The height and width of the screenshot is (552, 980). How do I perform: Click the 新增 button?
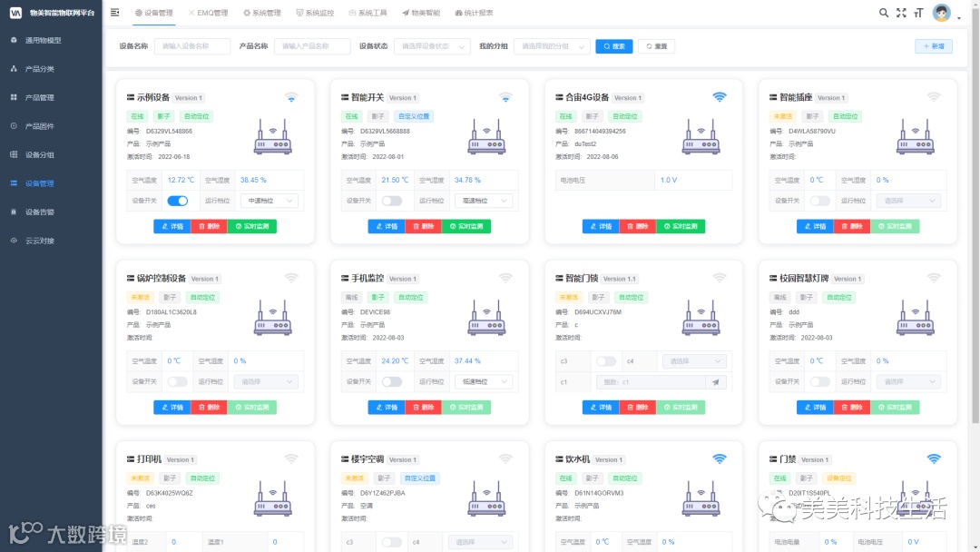[934, 46]
